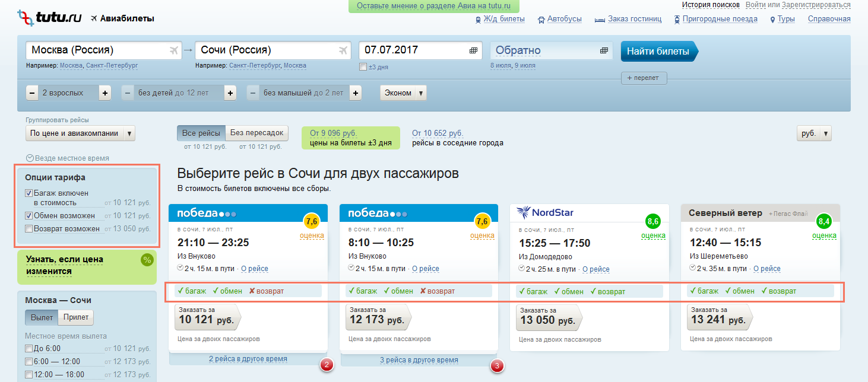The height and width of the screenshot is (382, 868).
Task: Click the 7,6 rating badge on 8:10 flight
Action: point(482,222)
